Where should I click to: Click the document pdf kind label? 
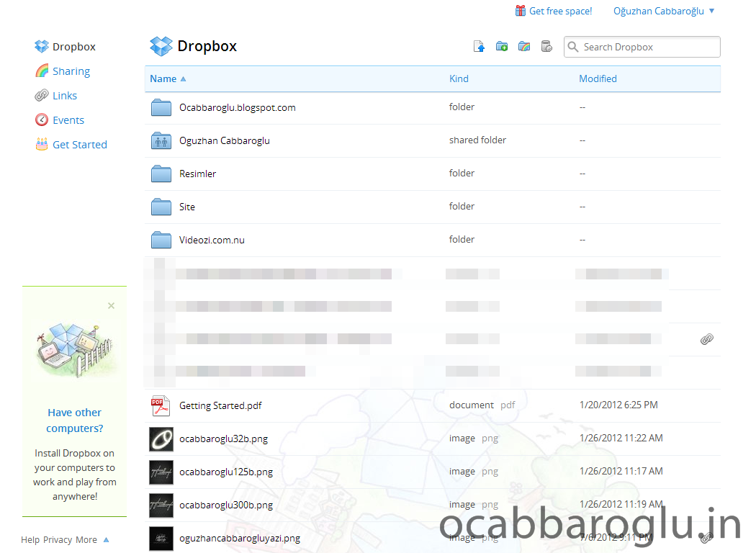(482, 405)
